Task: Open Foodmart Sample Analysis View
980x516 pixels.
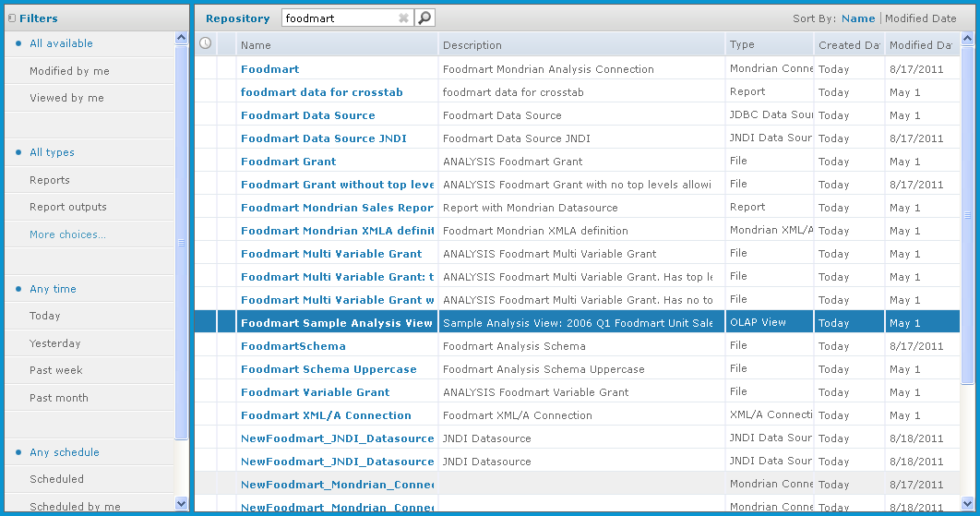Action: coord(337,323)
